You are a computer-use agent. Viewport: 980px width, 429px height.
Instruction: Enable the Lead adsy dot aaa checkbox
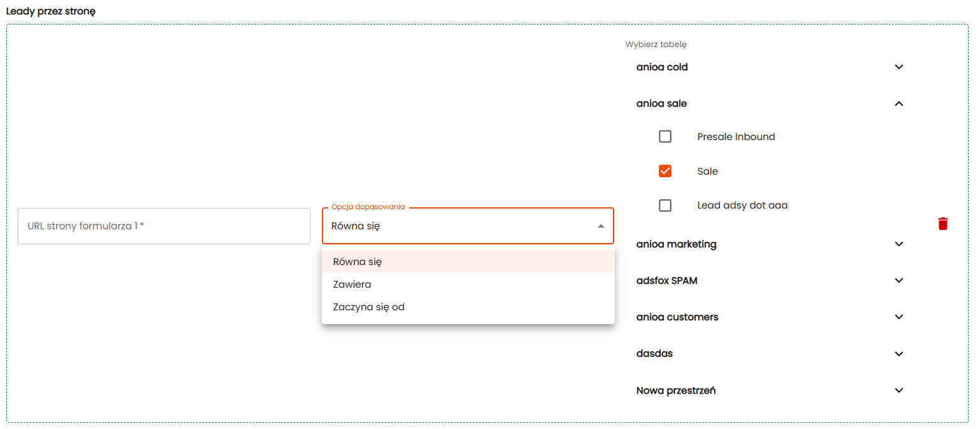[665, 205]
